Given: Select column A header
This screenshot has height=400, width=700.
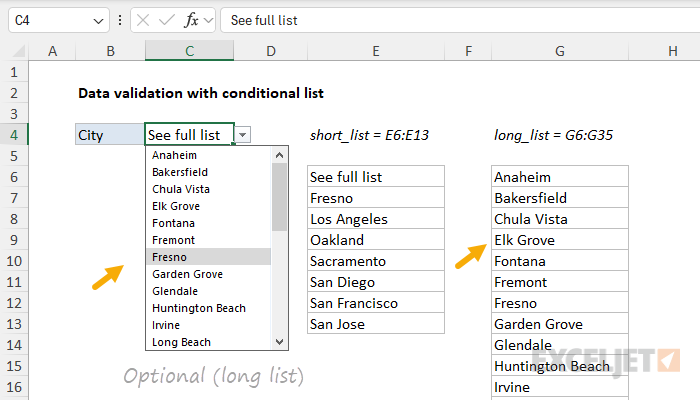Looking at the screenshot, I should point(52,51).
